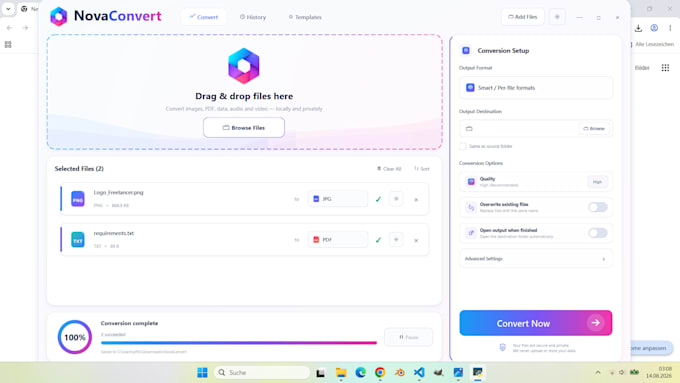Viewport: 680px width, 383px height.
Task: Open the Templates tab
Action: point(305,17)
